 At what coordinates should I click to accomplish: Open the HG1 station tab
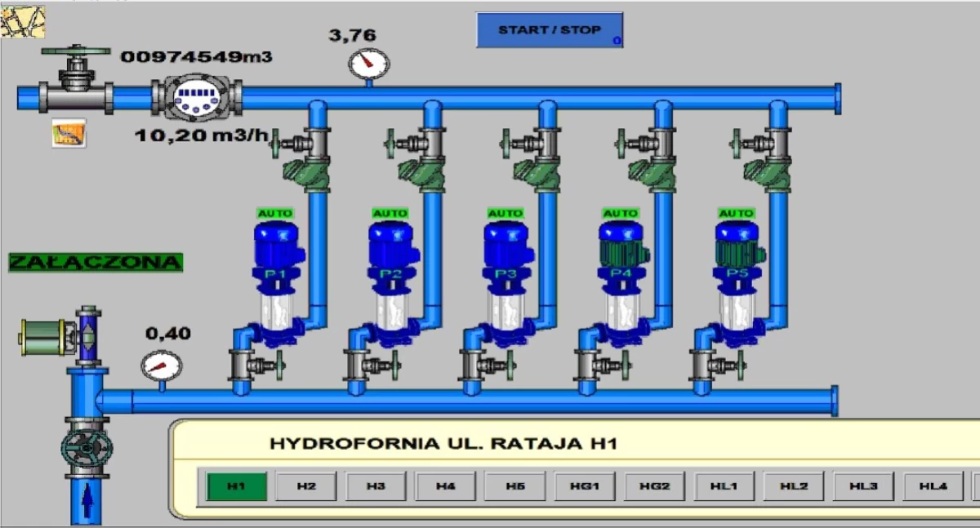[585, 486]
